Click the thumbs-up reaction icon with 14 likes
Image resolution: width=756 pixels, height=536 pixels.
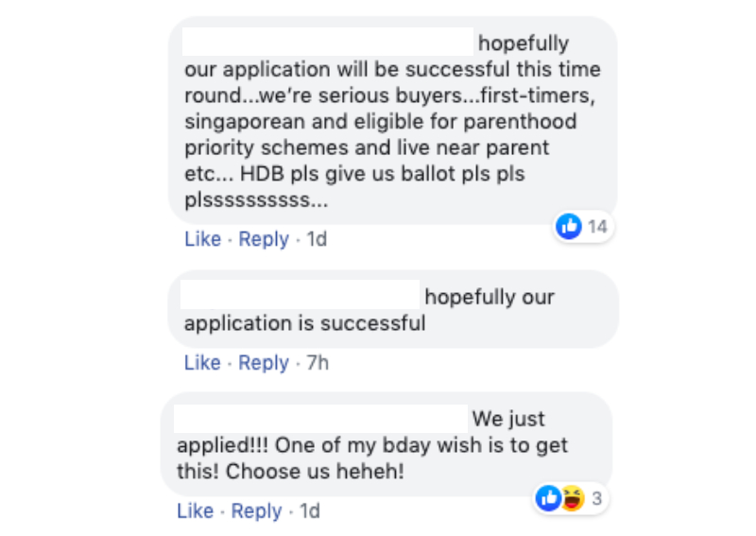[569, 226]
